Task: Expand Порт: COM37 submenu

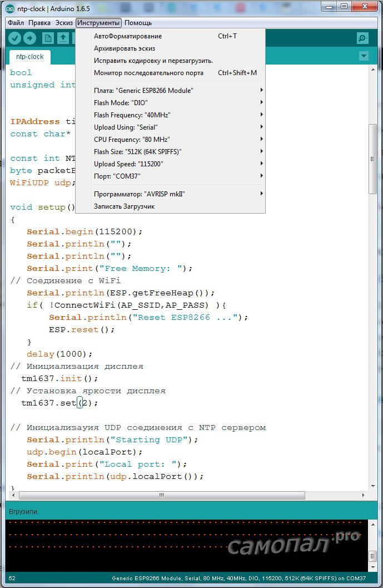Action: (x=171, y=176)
